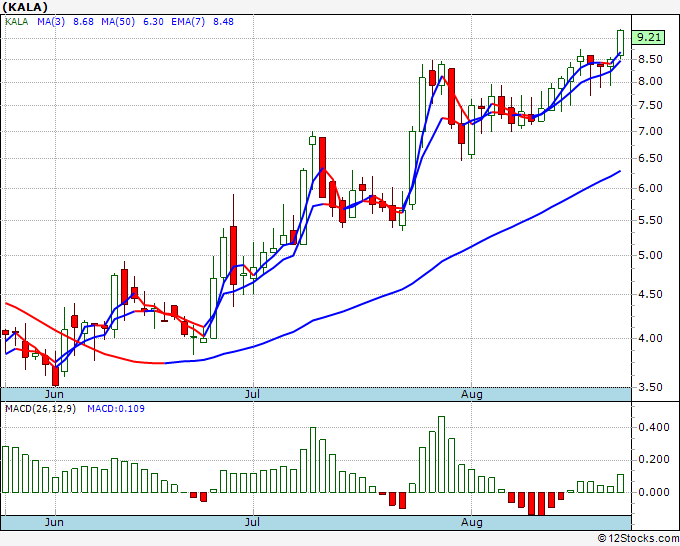Click Jul on the price chart time axis

(252, 394)
